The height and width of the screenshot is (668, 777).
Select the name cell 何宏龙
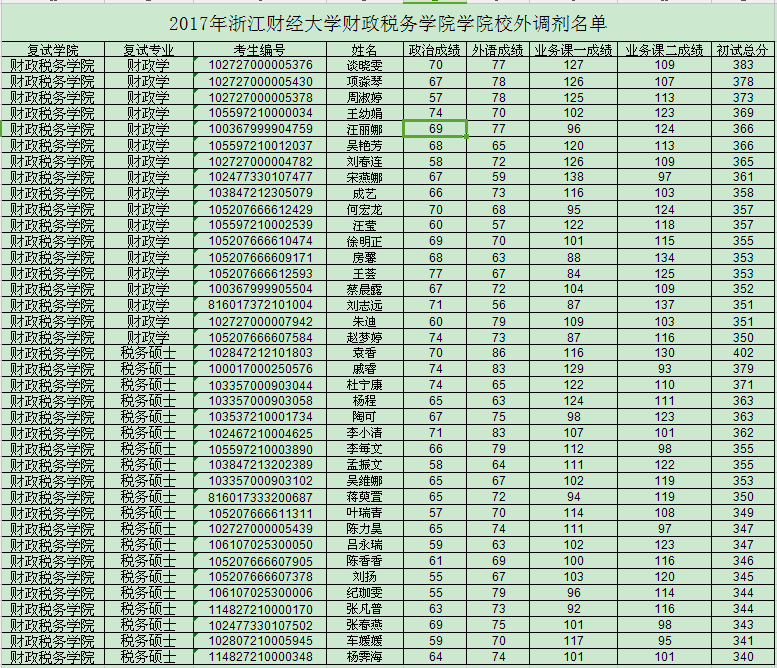(x=364, y=209)
